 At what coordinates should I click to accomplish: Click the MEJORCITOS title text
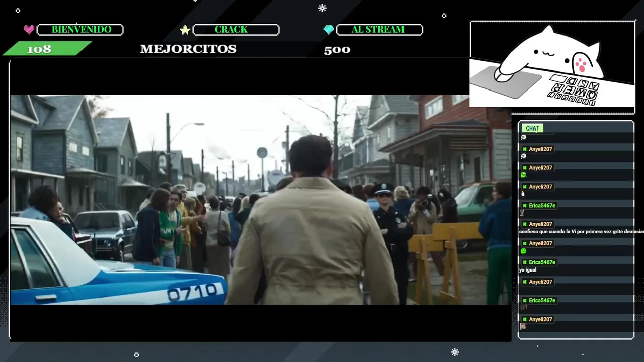pos(188,49)
